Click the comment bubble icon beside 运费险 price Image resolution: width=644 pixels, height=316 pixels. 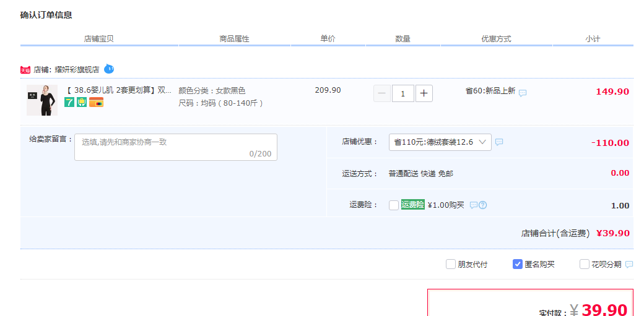tap(474, 205)
